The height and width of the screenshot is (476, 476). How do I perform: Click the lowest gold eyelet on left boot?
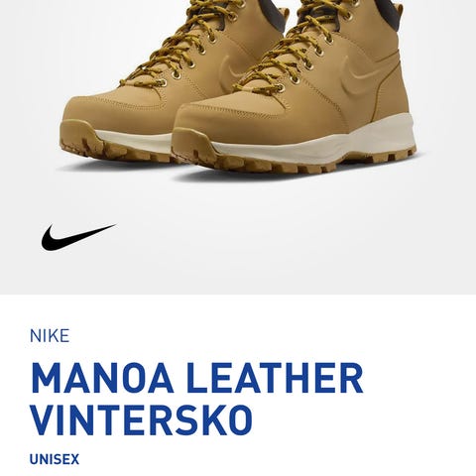pos(161,82)
